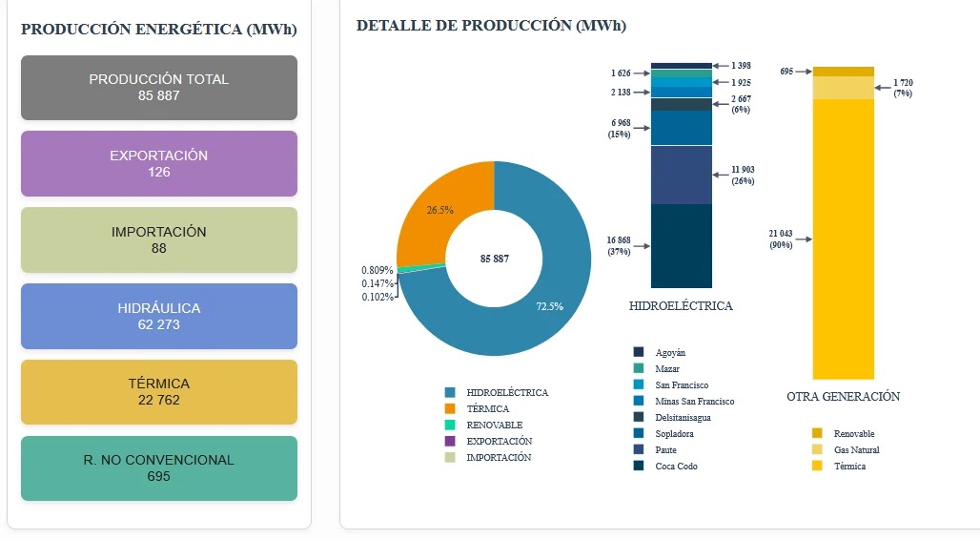Click the Sopladora 6 968 bar segment

pyautogui.click(x=682, y=128)
